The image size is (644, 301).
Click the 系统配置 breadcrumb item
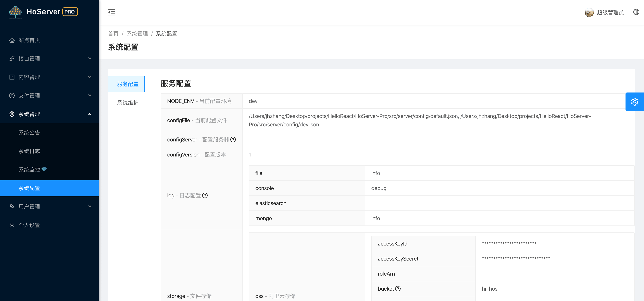click(x=167, y=34)
